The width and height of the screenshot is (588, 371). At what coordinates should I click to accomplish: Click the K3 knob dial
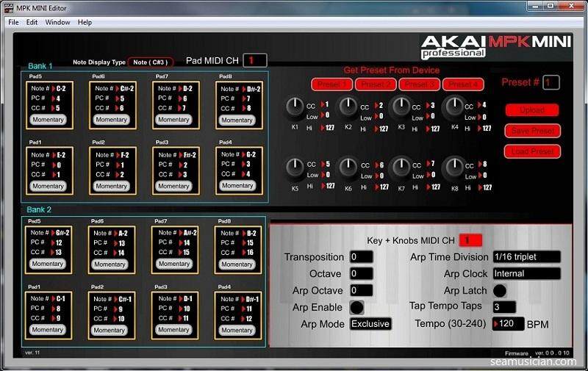coord(401,107)
